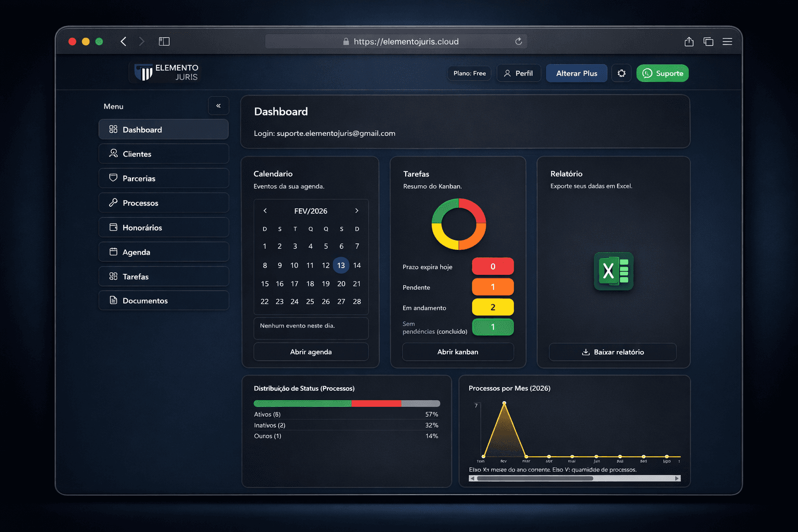Open Abrir kanban from the Tarefas card
Image resolution: width=798 pixels, height=532 pixels.
(458, 352)
